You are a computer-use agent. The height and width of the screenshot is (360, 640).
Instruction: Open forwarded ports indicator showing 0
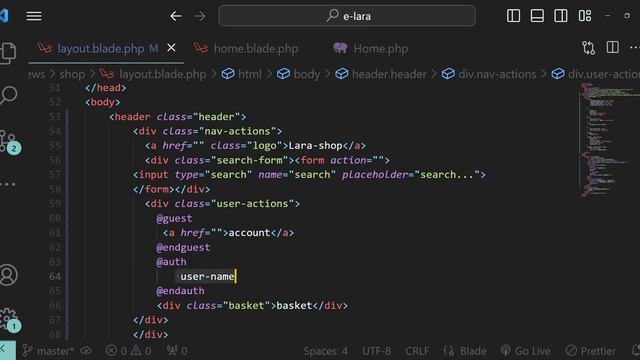point(177,351)
